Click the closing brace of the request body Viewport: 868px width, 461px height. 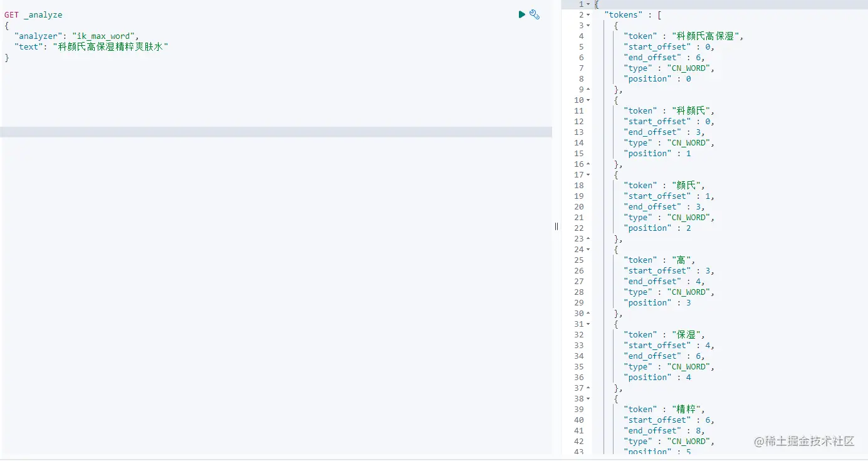tap(7, 58)
